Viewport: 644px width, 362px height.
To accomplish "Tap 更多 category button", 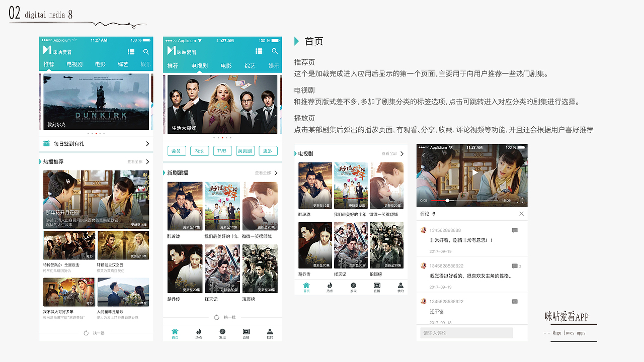I will click(x=268, y=151).
